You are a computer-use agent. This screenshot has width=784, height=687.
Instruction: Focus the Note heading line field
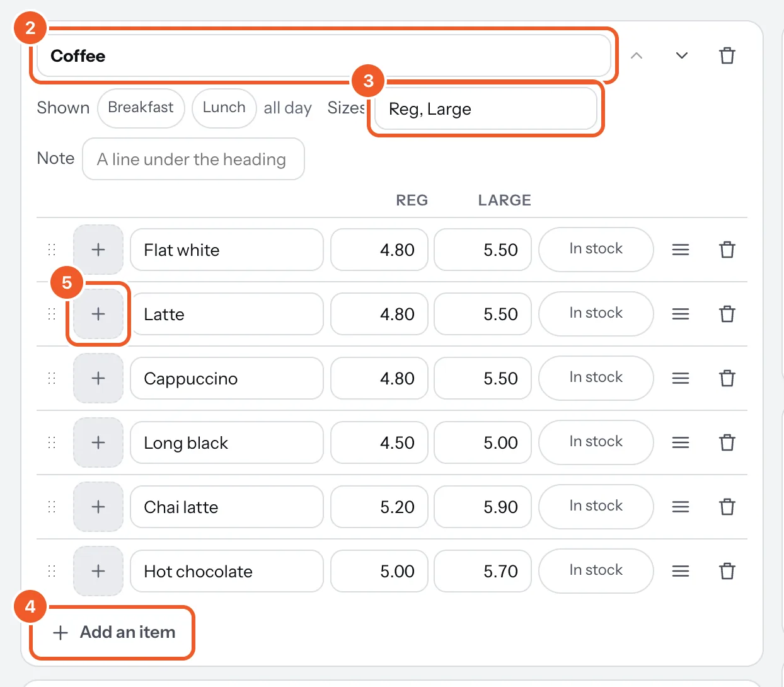pyautogui.click(x=193, y=159)
